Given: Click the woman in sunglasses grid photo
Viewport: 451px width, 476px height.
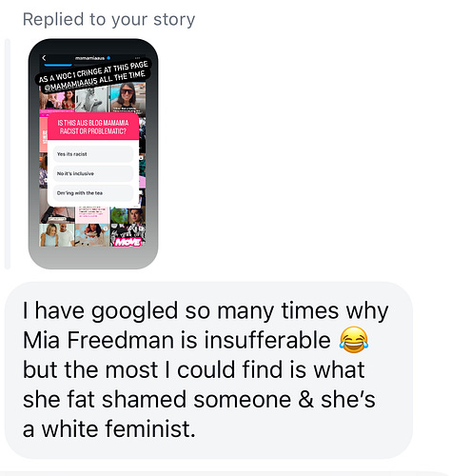Looking at the screenshot, I should [x=127, y=97].
